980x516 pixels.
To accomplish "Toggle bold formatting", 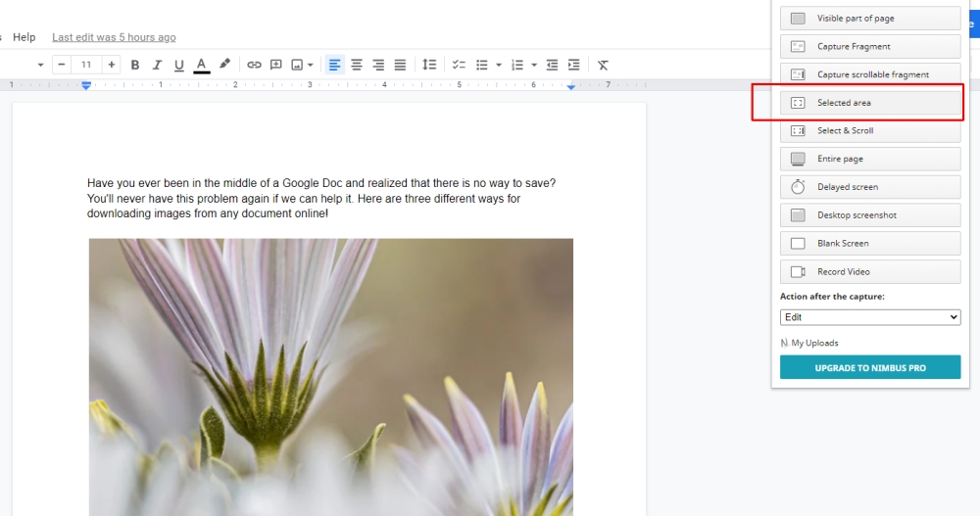I will click(x=134, y=65).
